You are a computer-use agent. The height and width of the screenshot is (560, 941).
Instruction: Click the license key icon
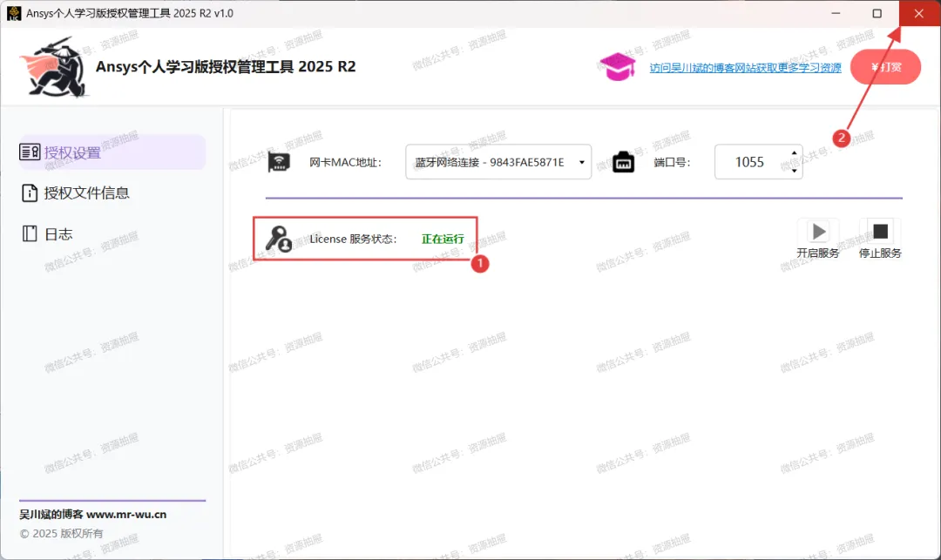(279, 239)
